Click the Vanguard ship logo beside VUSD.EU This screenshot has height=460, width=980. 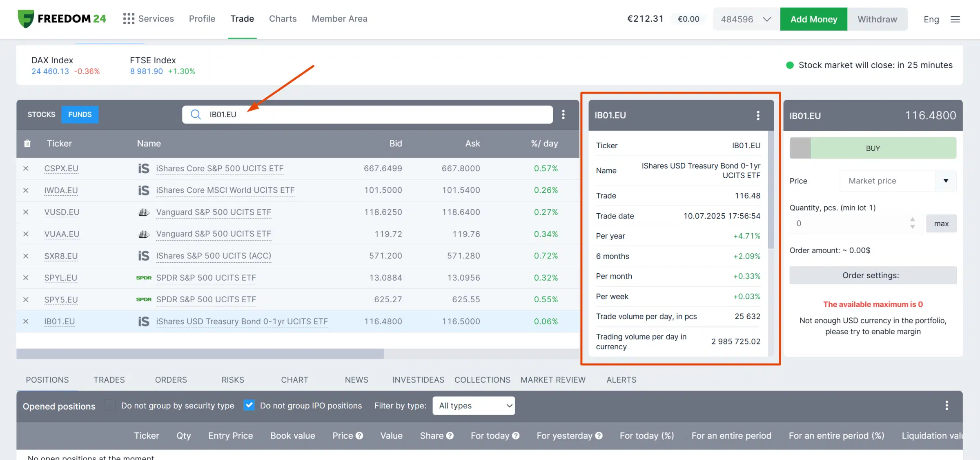click(x=144, y=212)
